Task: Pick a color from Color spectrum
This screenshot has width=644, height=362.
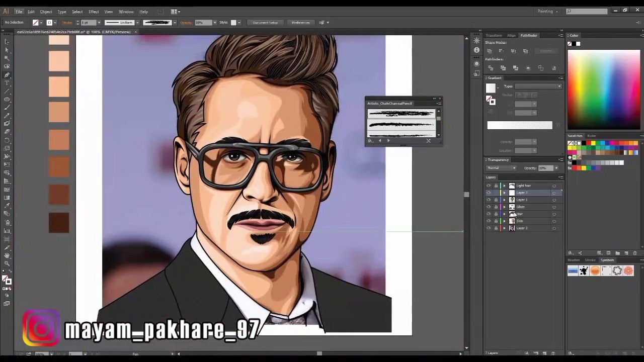Action: 604,89
